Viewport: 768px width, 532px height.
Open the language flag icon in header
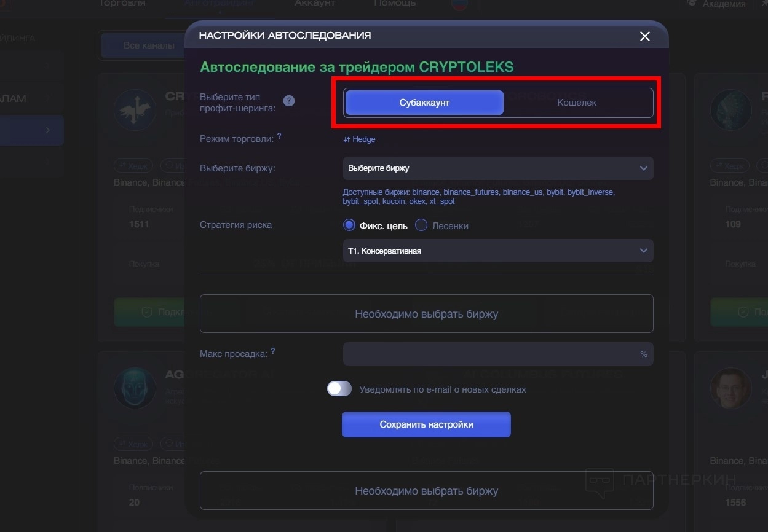[459, 5]
